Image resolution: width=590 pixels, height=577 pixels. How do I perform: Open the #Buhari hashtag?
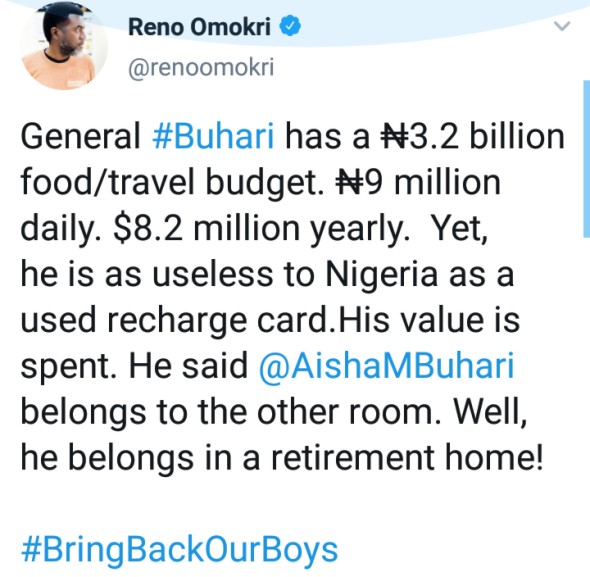coord(213,135)
